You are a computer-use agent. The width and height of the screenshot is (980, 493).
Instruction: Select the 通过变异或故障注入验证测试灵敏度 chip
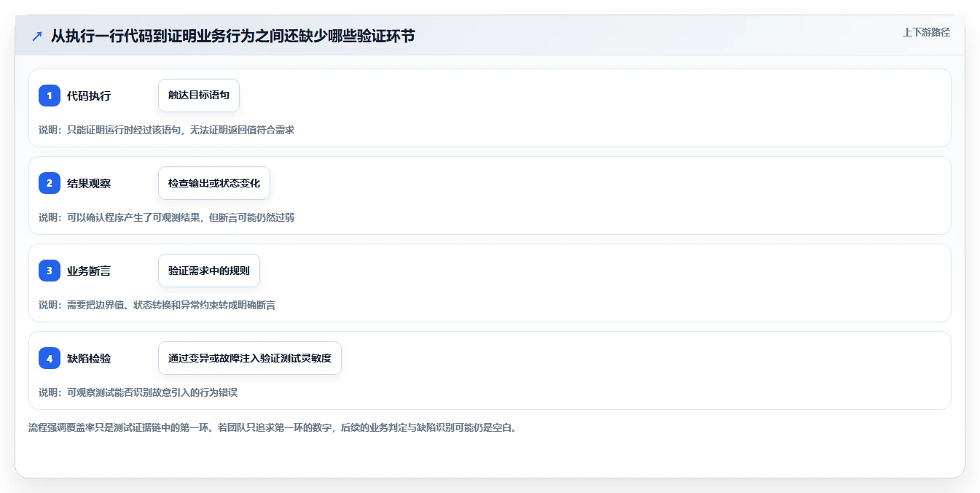point(250,358)
